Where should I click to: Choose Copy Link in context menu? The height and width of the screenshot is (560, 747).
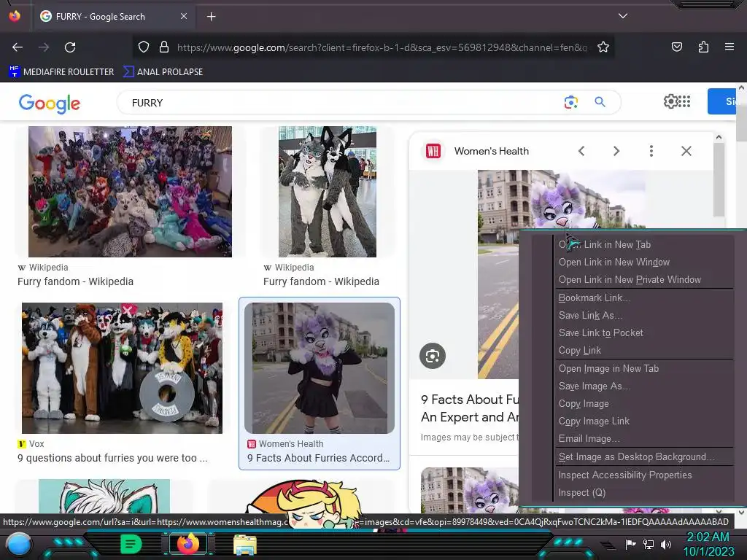[580, 351]
